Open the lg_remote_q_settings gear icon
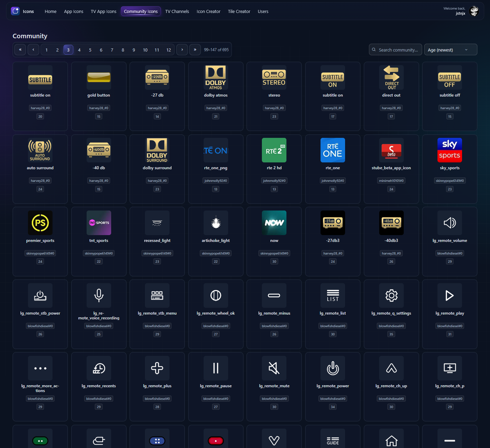The height and width of the screenshot is (448, 490). tap(391, 295)
